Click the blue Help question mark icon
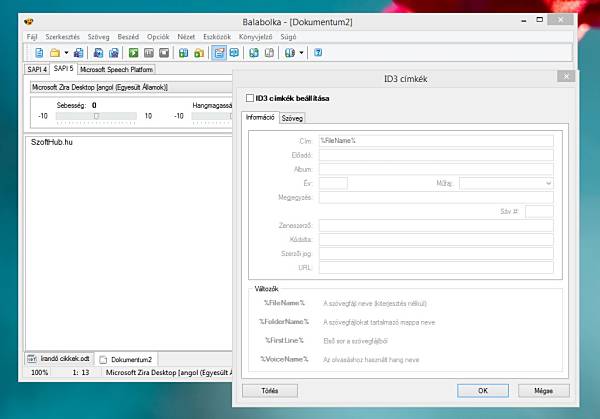 318,53
